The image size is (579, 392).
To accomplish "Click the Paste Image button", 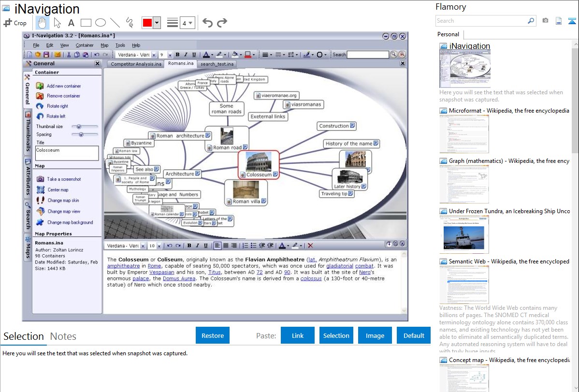I will pos(375,335).
